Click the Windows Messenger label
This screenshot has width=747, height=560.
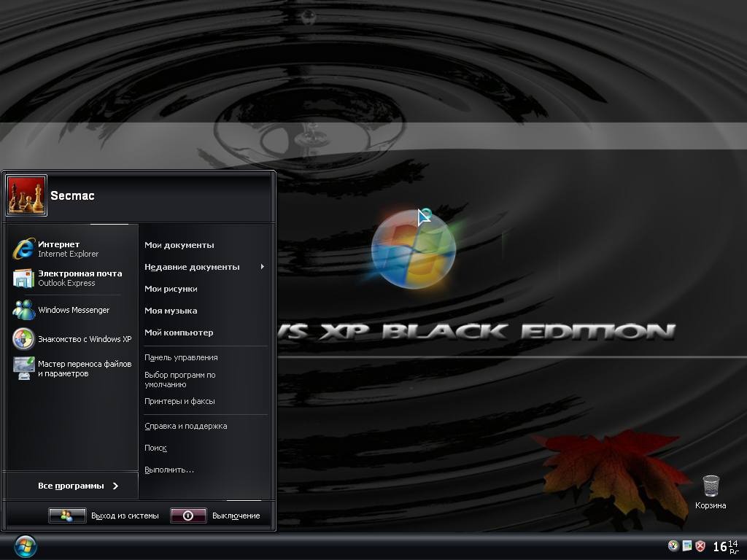point(74,310)
